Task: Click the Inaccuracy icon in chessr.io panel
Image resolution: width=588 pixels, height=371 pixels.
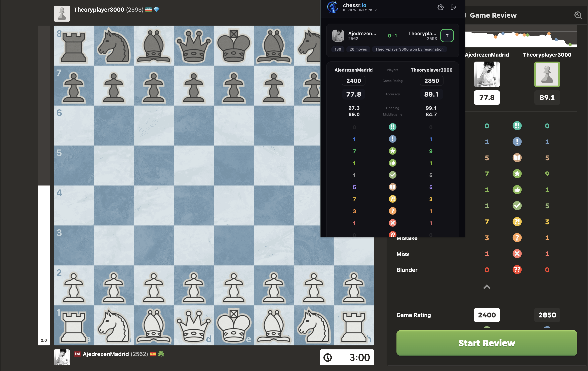Action: point(392,199)
